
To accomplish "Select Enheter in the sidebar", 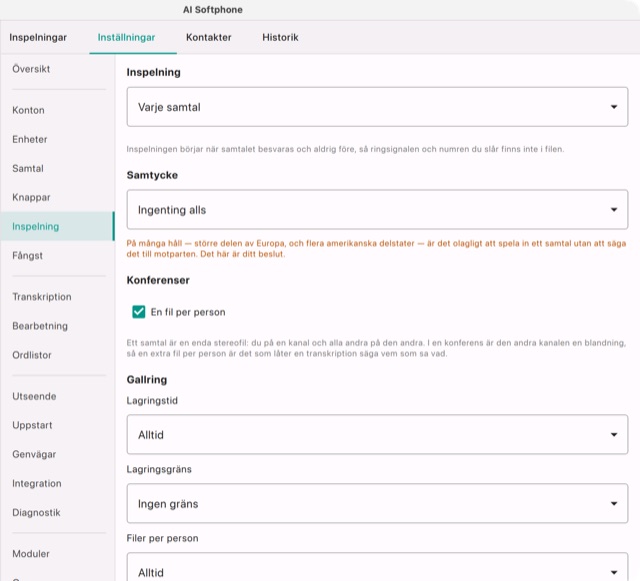I will (x=57, y=139).
